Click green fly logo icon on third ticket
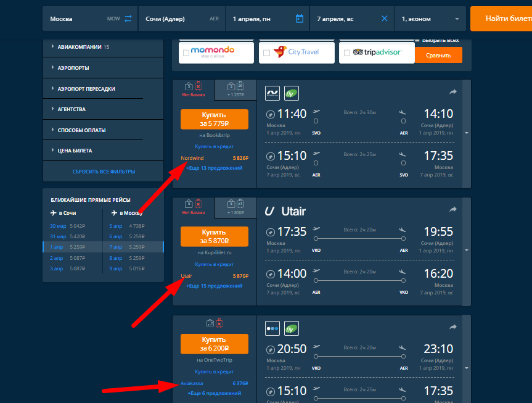532x403 pixels. click(x=291, y=328)
